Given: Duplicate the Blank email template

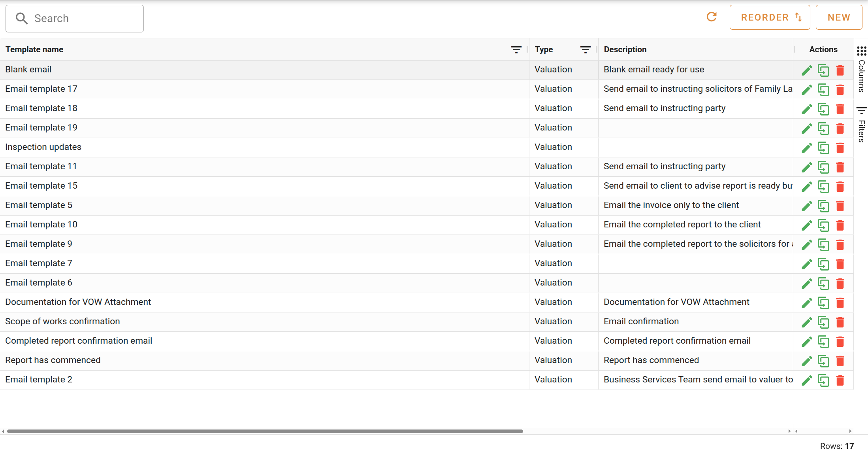Looking at the screenshot, I should [823, 70].
